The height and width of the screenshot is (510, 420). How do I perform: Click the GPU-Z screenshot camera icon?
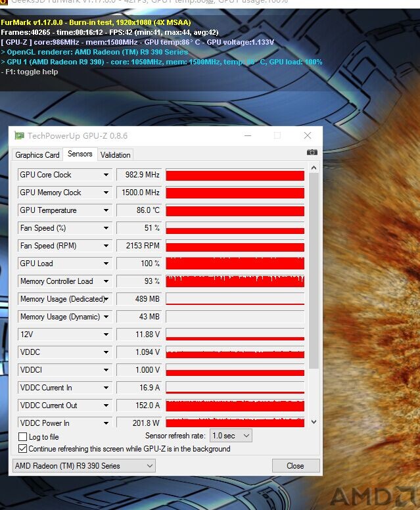pos(312,152)
